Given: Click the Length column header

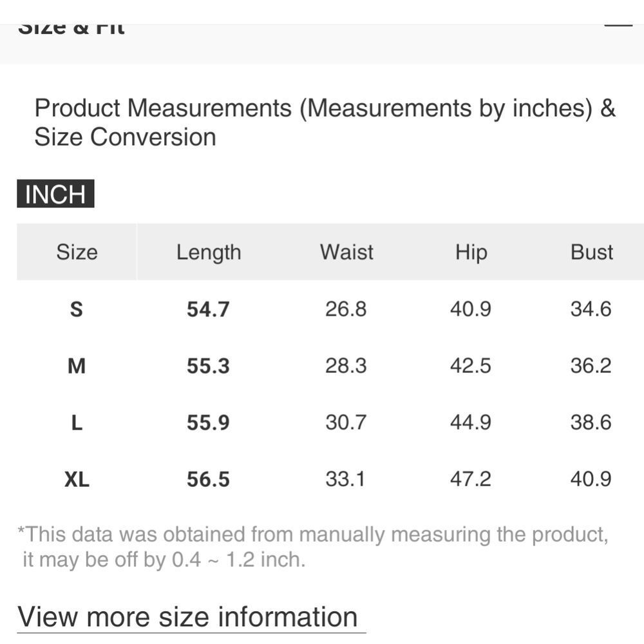Looking at the screenshot, I should coord(209,252).
